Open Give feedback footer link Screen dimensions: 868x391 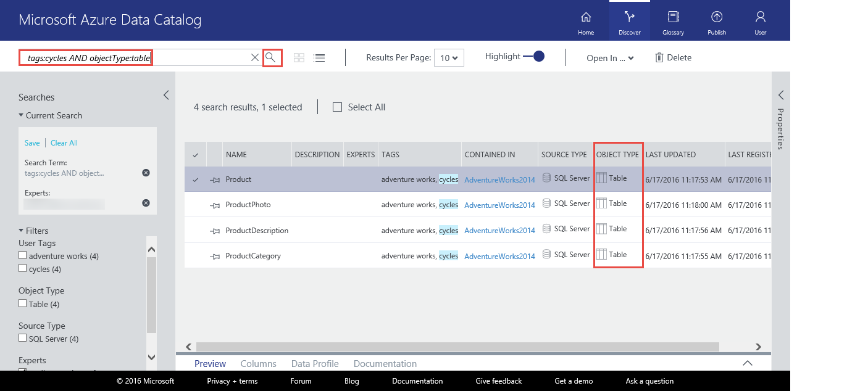pos(498,381)
